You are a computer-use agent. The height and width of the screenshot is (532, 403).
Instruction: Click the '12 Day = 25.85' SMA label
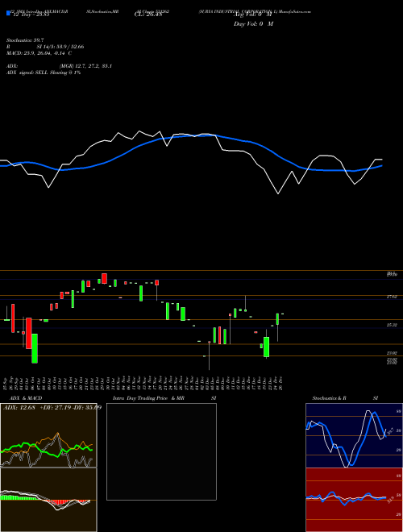point(31,15)
